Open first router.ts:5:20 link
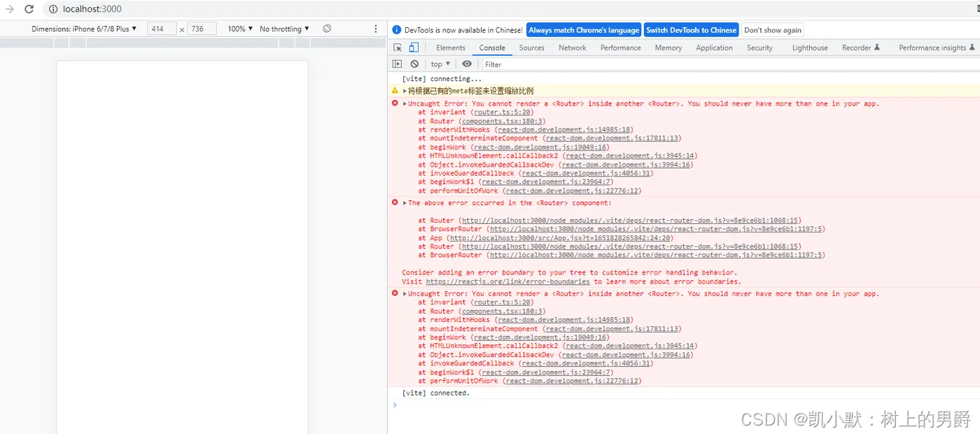The image size is (980, 434). 503,112
